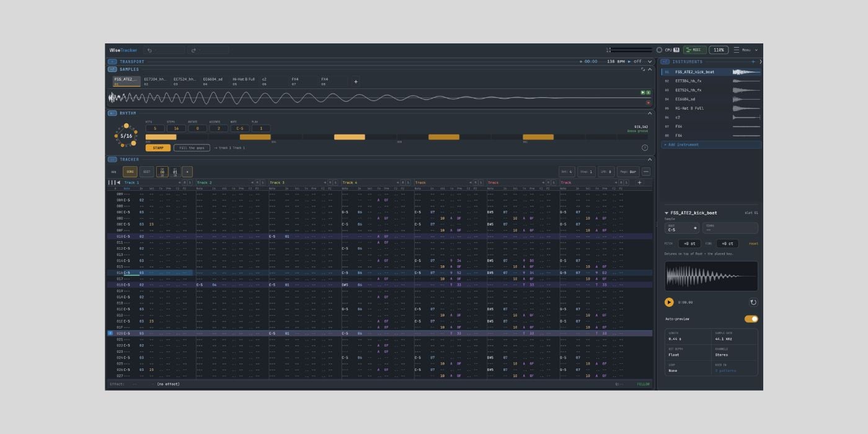The width and height of the screenshot is (868, 434).
Task: Add a new sample slot with plus
Action: [356, 81]
